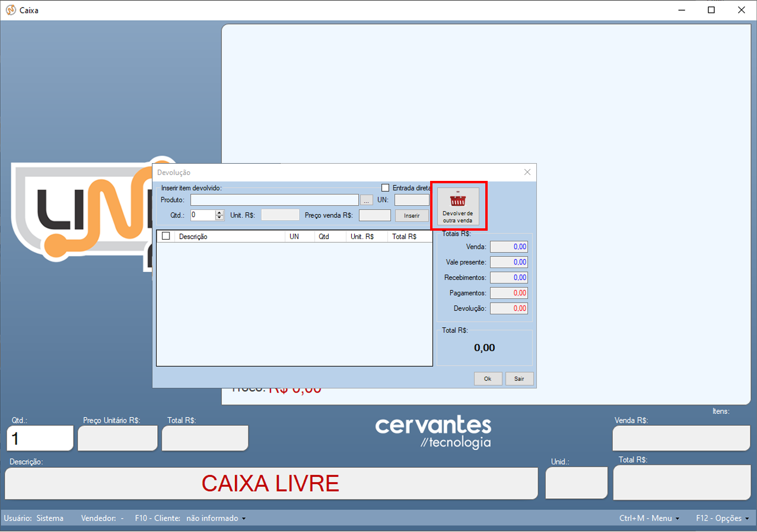Click the Venda R$ field in main window
This screenshot has height=532, width=757.
pyautogui.click(x=682, y=438)
